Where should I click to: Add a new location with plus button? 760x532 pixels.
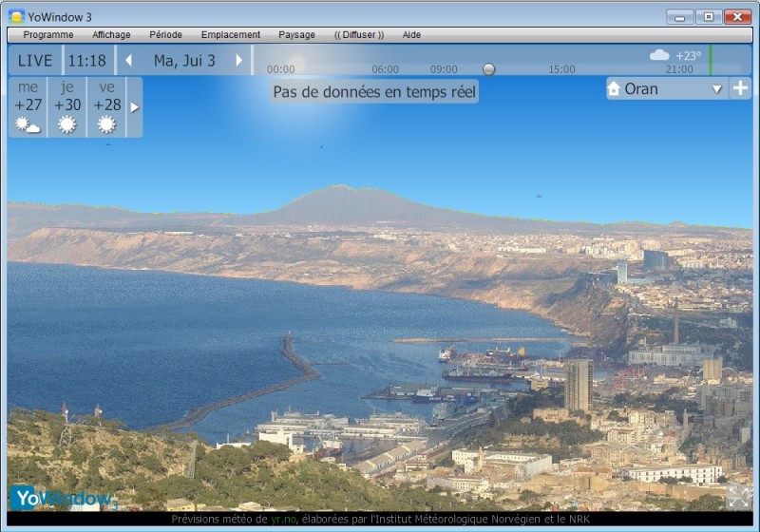tap(740, 88)
